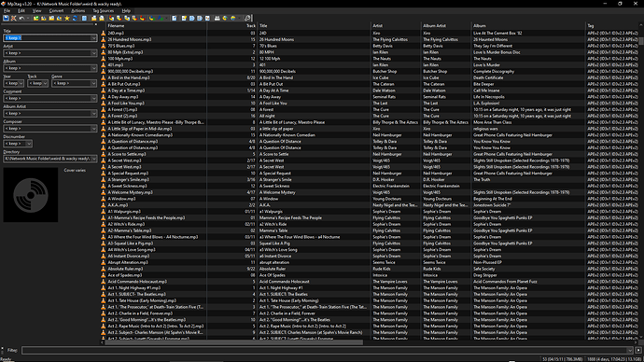Sort by the Title column header
The image size is (644, 362).
315,25
